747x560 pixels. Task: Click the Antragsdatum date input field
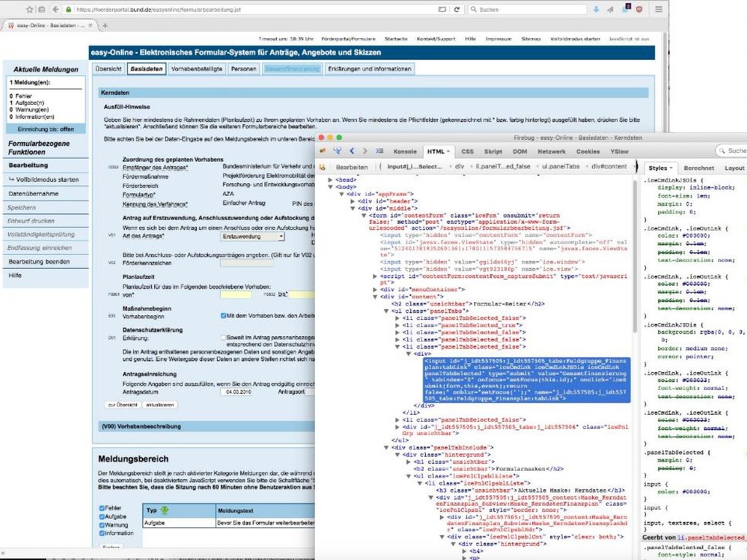[238, 392]
